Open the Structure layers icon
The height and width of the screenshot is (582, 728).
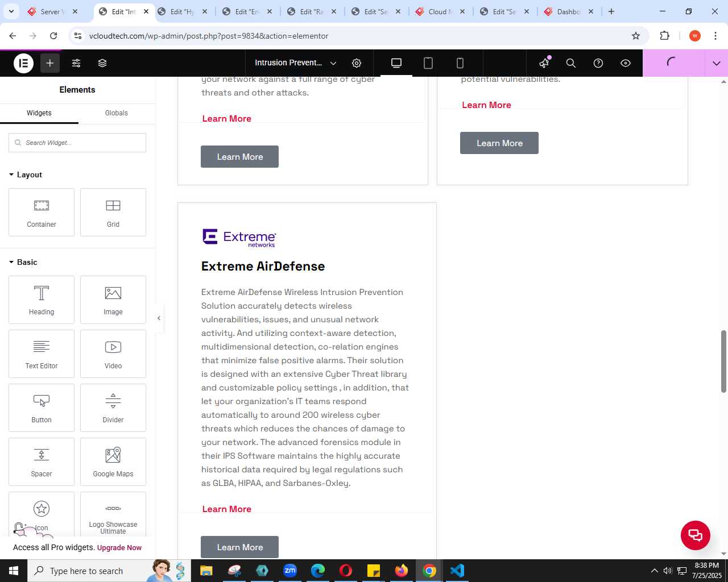(x=102, y=63)
